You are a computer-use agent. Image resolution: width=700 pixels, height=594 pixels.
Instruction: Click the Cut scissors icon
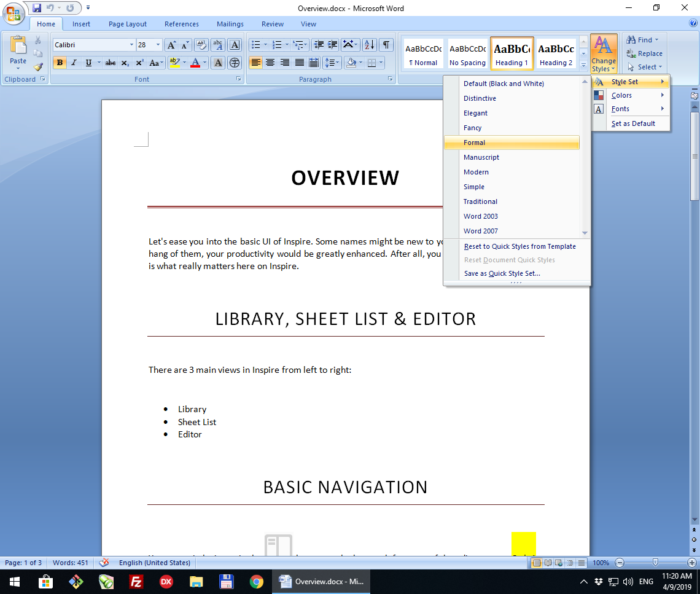tap(38, 41)
